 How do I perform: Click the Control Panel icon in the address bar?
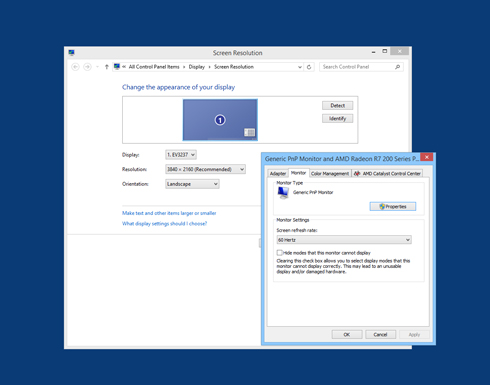pos(117,67)
